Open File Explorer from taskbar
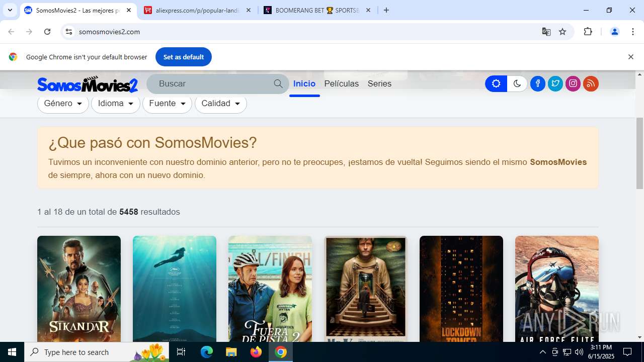644x362 pixels. point(231,352)
